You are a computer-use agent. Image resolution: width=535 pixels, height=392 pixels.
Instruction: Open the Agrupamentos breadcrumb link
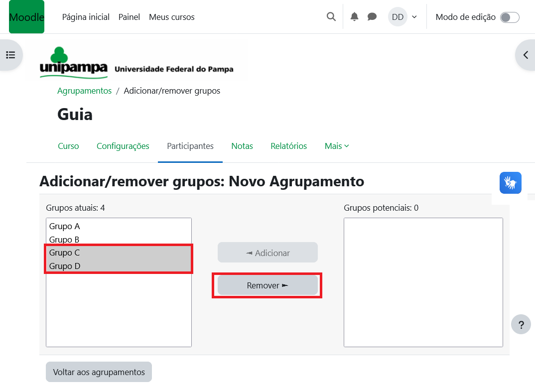[x=84, y=91]
